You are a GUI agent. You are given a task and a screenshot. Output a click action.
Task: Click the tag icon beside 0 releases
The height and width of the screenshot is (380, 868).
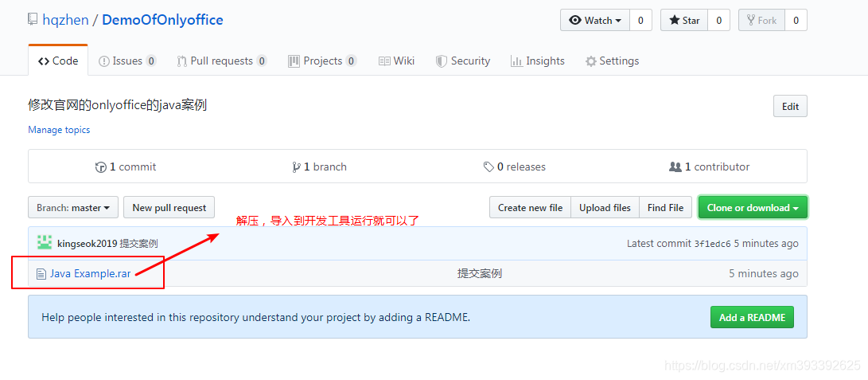point(488,166)
